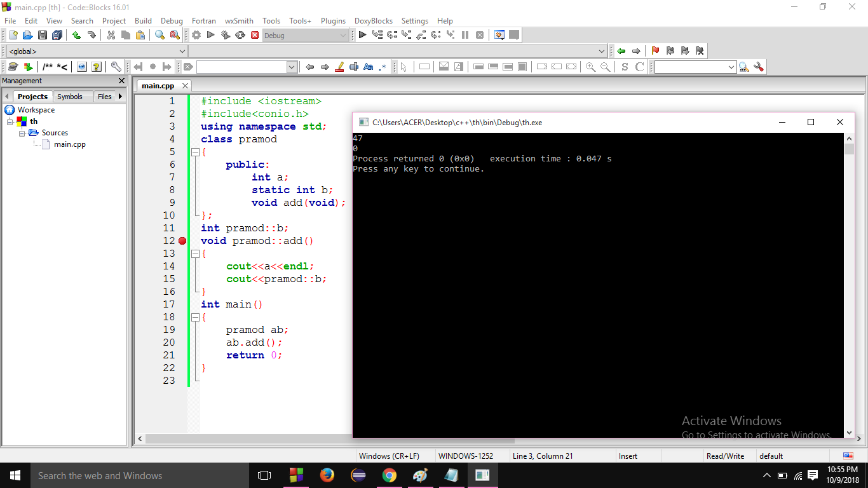Open the Fortran menu

coord(203,21)
